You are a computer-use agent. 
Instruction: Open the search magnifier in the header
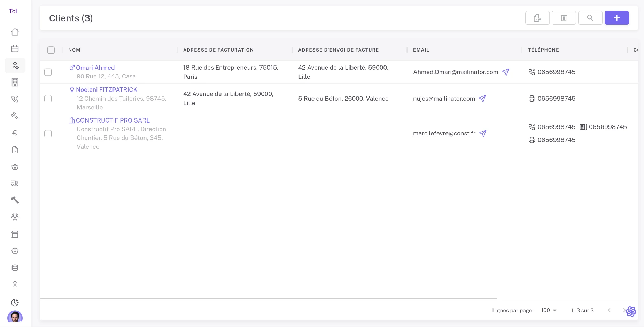590,18
